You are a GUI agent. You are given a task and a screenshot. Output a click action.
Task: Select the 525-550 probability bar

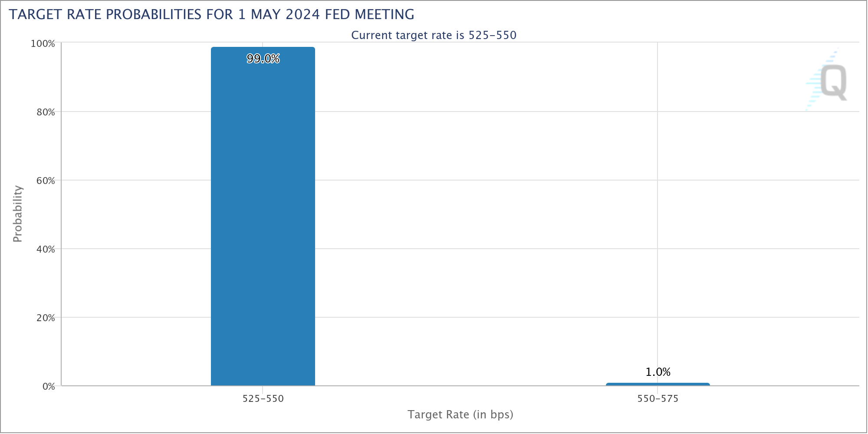(x=263, y=216)
